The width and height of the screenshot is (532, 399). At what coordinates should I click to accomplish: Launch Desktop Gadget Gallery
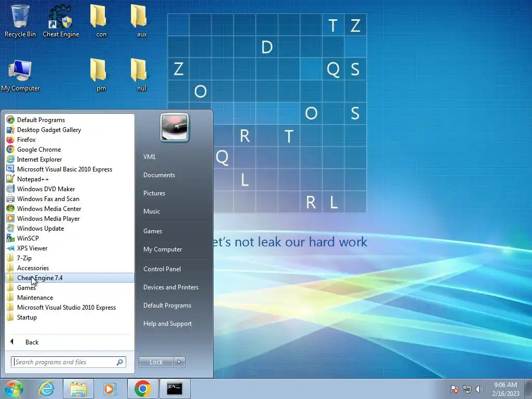70,129
